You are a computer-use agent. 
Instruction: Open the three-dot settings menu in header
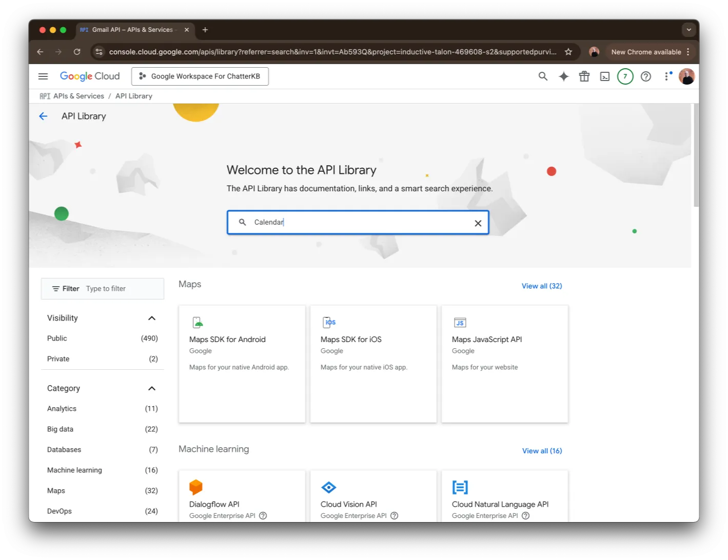click(x=666, y=76)
